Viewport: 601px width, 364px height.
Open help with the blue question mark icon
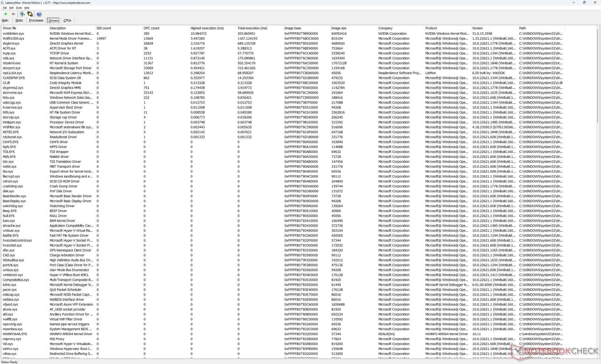coord(39,14)
